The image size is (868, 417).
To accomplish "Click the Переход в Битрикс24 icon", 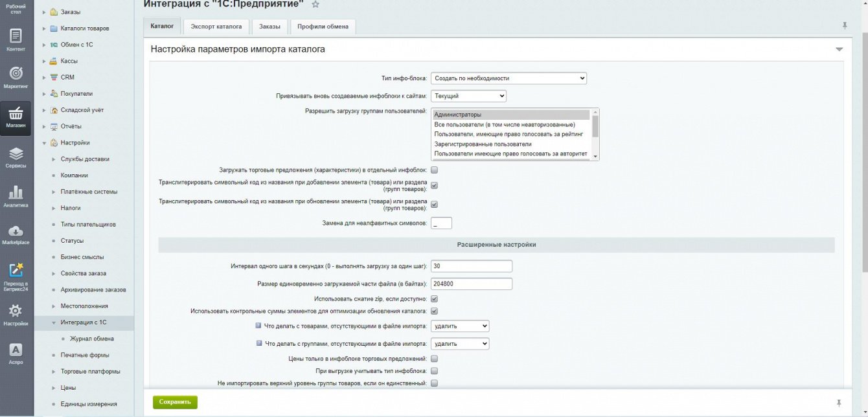I will (x=16, y=270).
